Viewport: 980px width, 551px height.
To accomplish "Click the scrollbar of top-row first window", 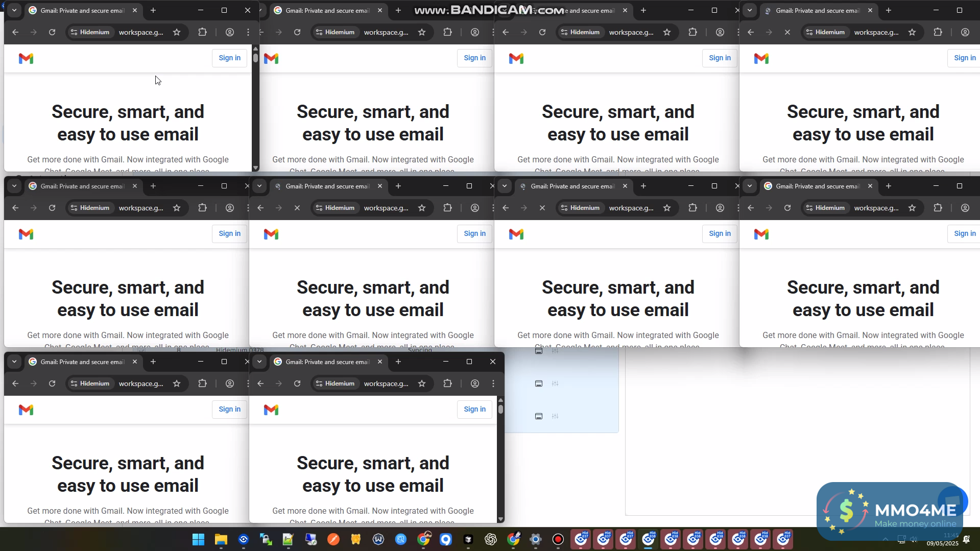I will pyautogui.click(x=256, y=108).
